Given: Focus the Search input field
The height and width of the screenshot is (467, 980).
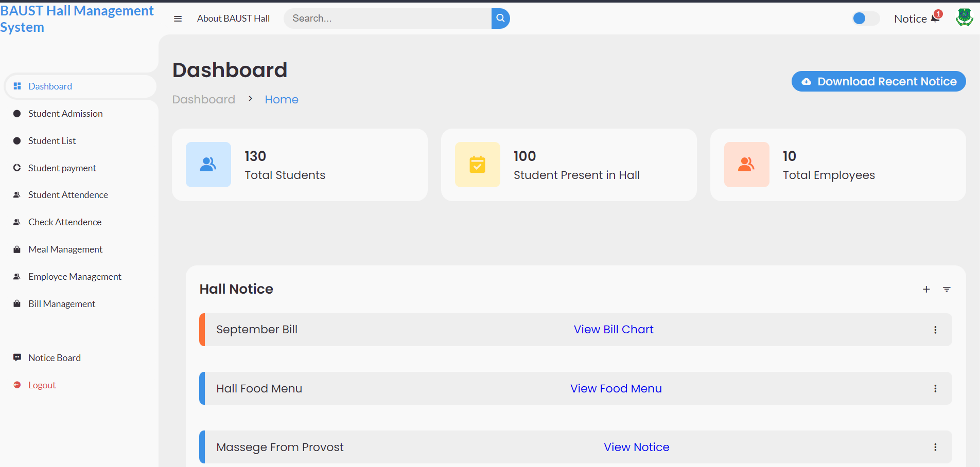Looking at the screenshot, I should coord(387,19).
